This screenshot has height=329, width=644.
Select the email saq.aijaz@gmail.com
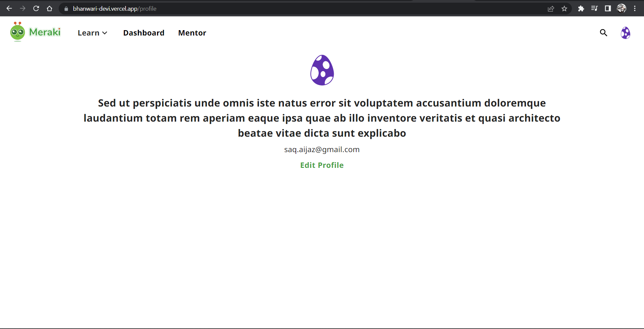tap(322, 149)
